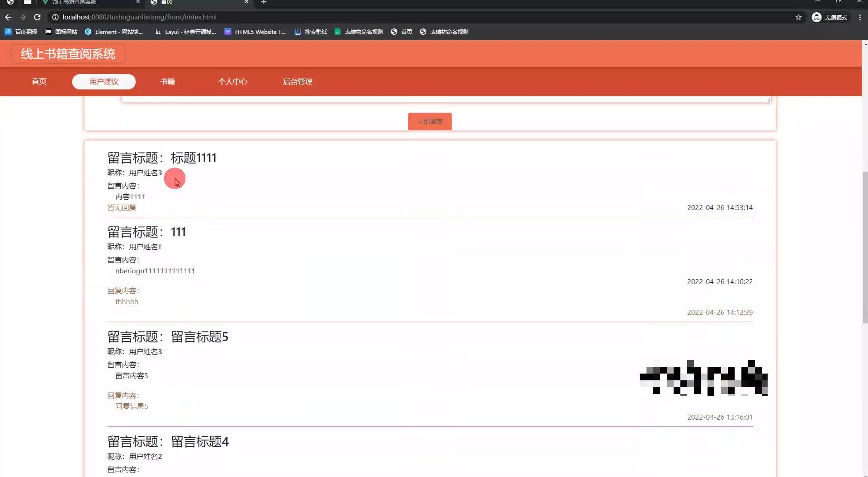Viewport: 868px width, 477px height.
Task: Click the site info icon in address bar
Action: (x=55, y=17)
